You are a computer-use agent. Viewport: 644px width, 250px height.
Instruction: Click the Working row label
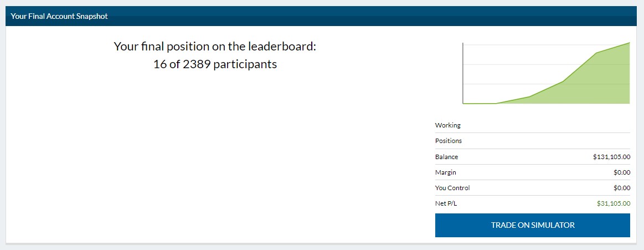coord(447,125)
